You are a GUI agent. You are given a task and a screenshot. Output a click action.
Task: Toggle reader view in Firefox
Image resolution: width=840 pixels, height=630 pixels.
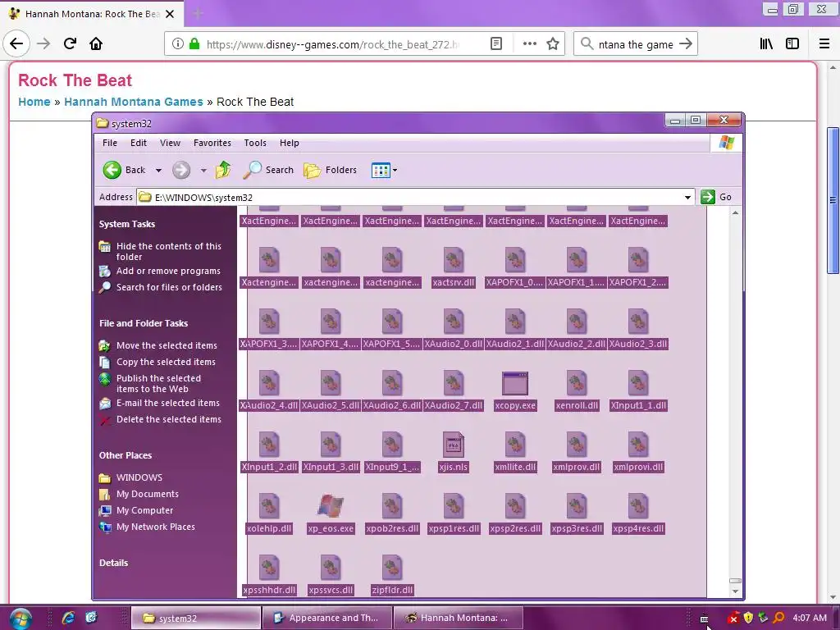[x=496, y=43]
